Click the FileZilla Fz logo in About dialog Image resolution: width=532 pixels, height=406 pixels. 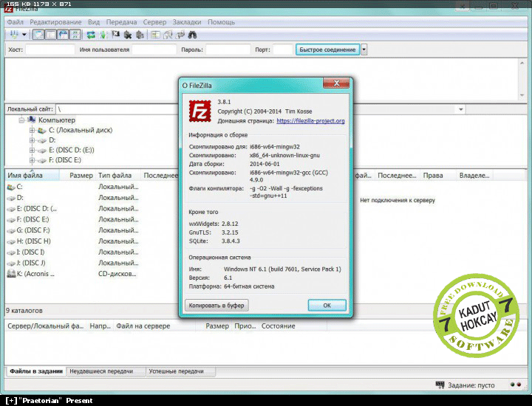tap(199, 111)
